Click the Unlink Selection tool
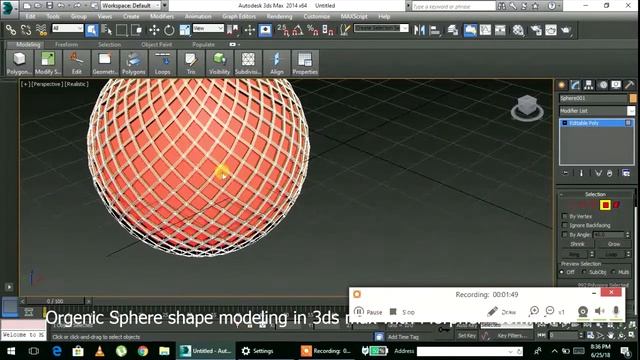Screen dimensions: 640x360 (x=26, y=30)
